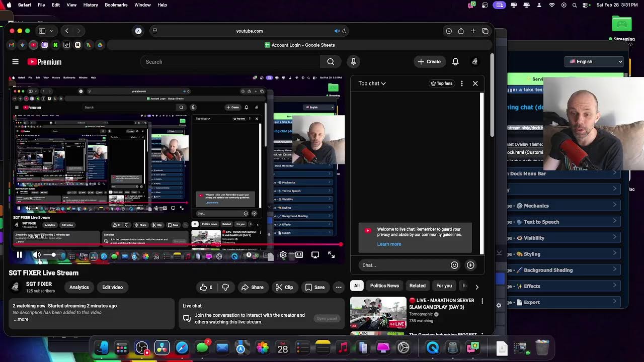Start voice search with the microphone icon
Image resolution: width=644 pixels, height=362 pixels.
353,62
